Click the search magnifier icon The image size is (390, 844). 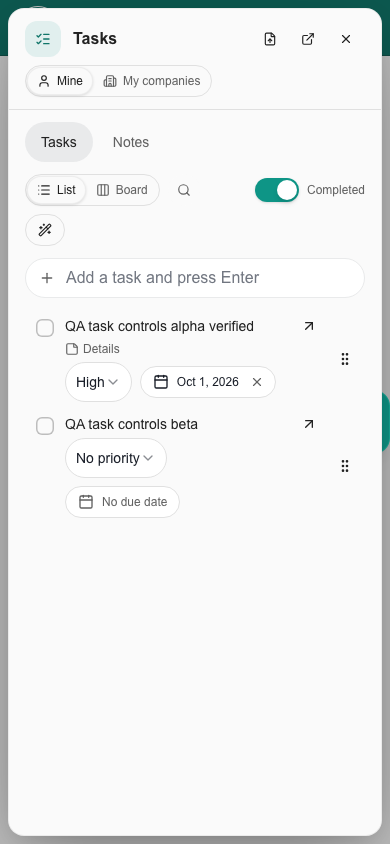tap(184, 190)
